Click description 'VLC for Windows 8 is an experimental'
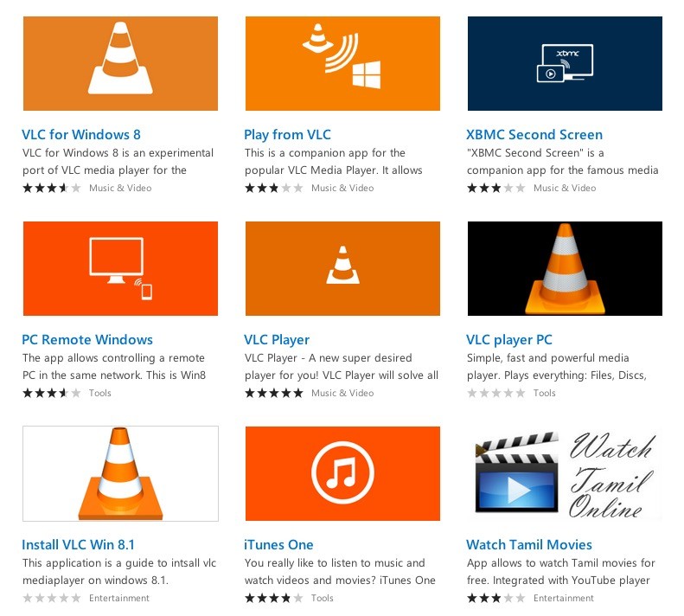 118,153
